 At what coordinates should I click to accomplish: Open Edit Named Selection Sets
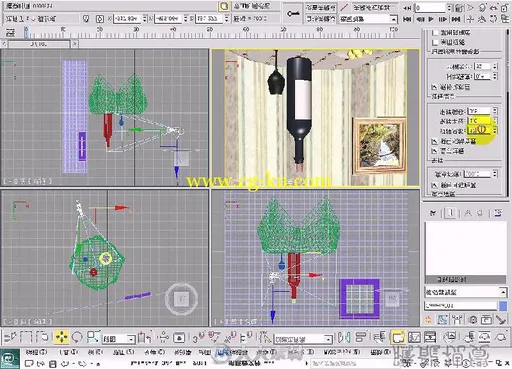click(x=265, y=338)
